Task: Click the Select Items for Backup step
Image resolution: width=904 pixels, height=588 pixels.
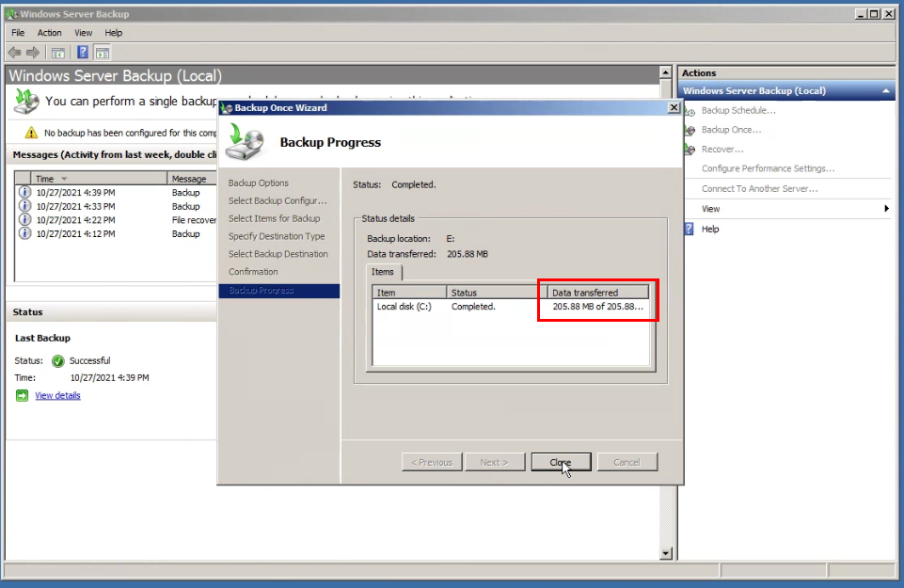Action: point(275,218)
